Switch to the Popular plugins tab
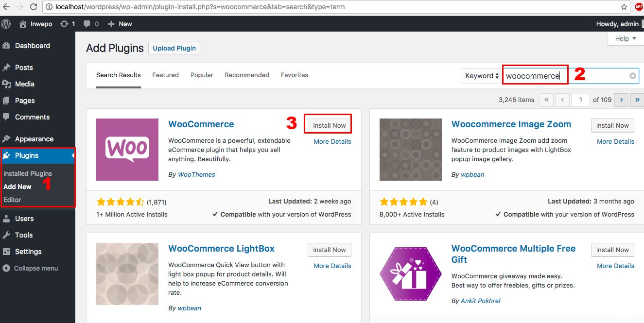The width and height of the screenshot is (644, 323). click(201, 75)
